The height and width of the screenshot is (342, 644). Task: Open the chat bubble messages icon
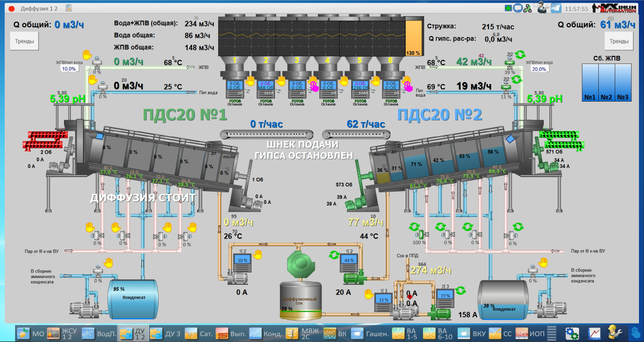point(517,8)
